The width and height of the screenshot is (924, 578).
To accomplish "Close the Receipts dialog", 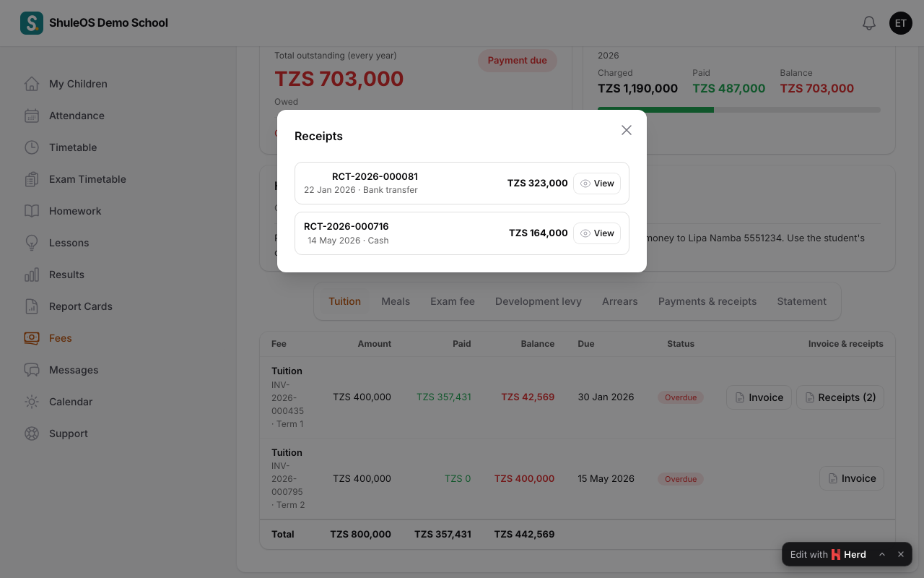I will pos(627,130).
